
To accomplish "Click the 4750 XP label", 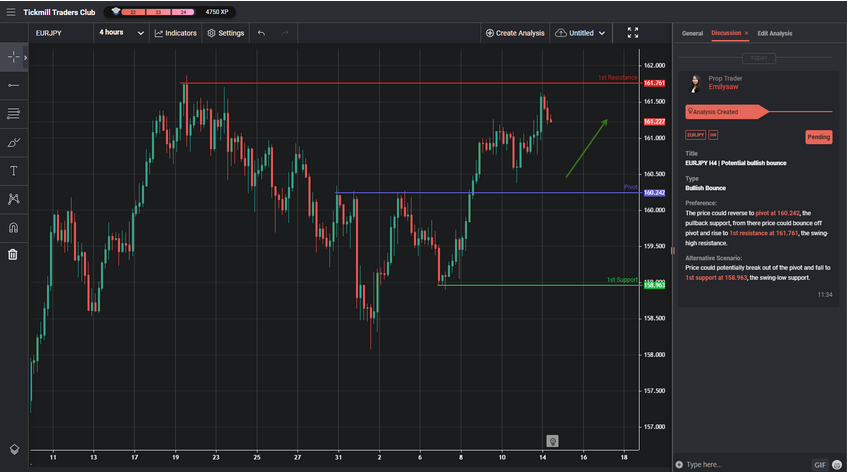I will point(217,12).
